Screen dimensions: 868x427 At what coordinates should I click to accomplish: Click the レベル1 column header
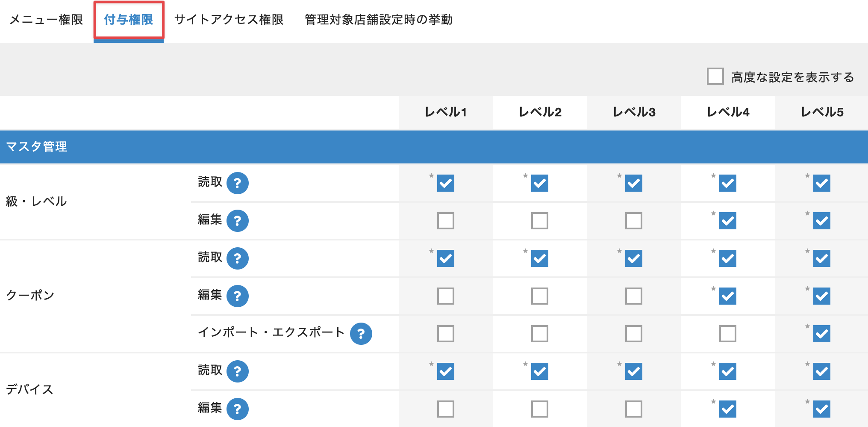(445, 112)
